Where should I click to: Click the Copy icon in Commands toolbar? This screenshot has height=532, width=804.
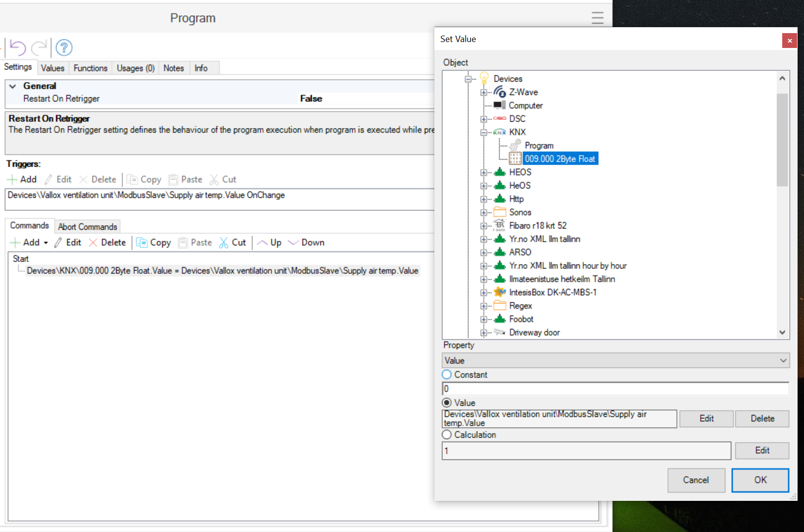coord(142,243)
